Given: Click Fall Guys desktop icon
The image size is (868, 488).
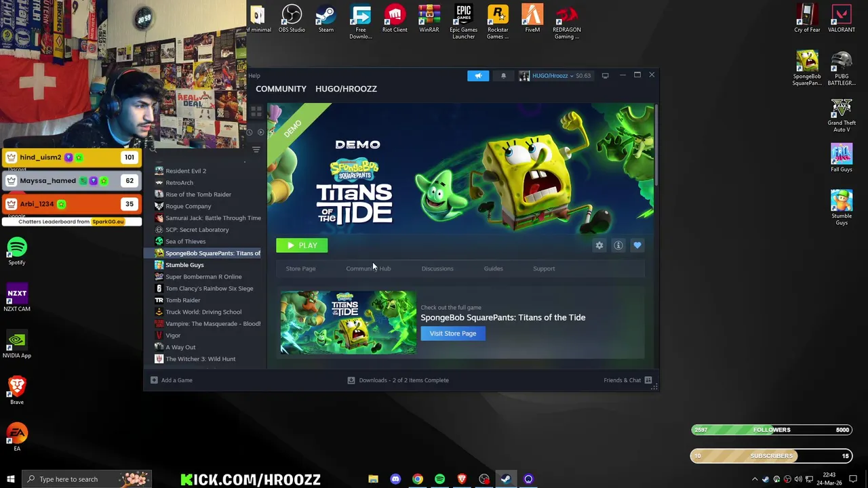Looking at the screenshot, I should pos(842,158).
